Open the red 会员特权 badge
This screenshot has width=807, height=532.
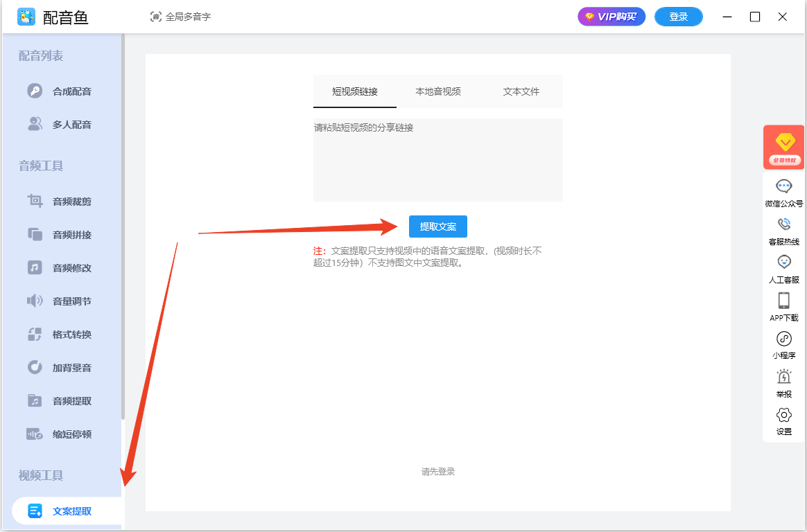pyautogui.click(x=783, y=147)
